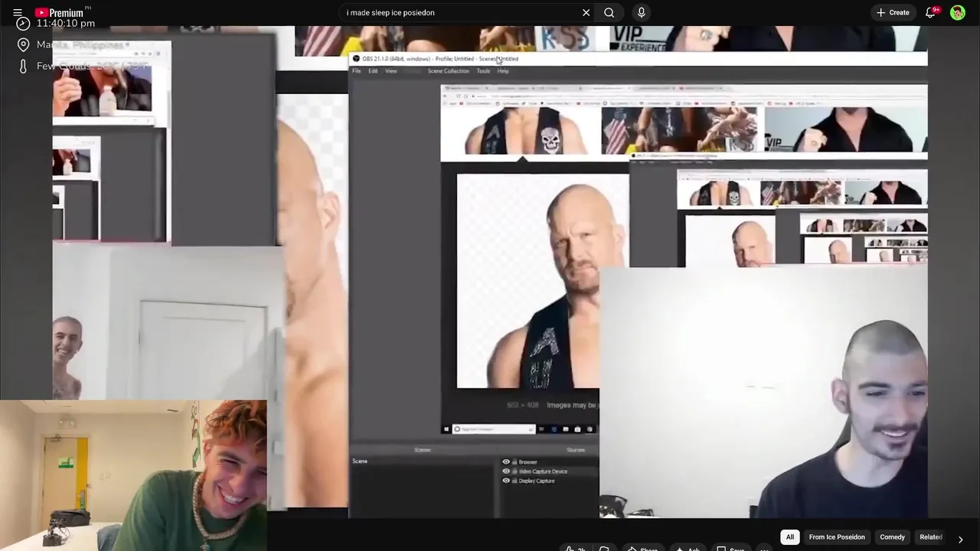Toggle the lock on the Browser source
980x551 pixels.
click(x=514, y=462)
